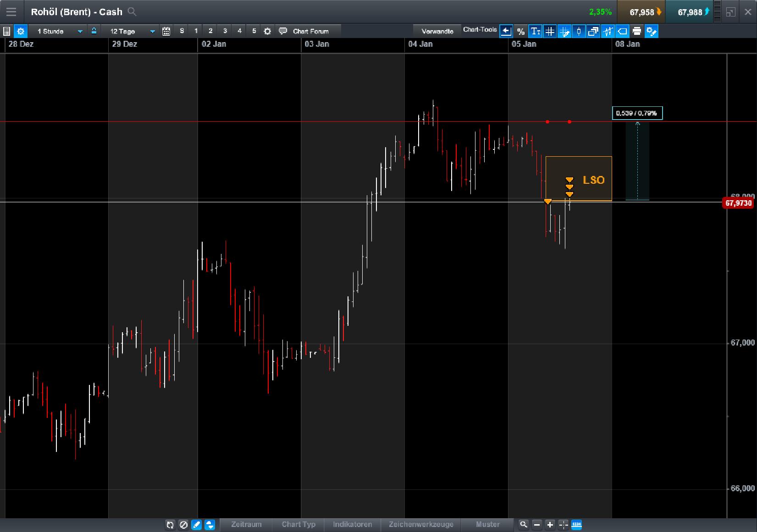Open the calendar date selector

coord(166,31)
